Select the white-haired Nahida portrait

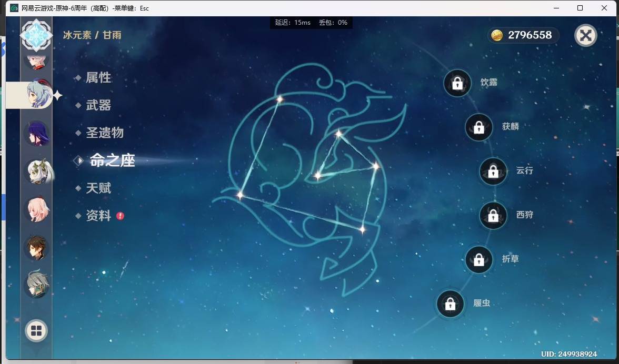point(38,171)
